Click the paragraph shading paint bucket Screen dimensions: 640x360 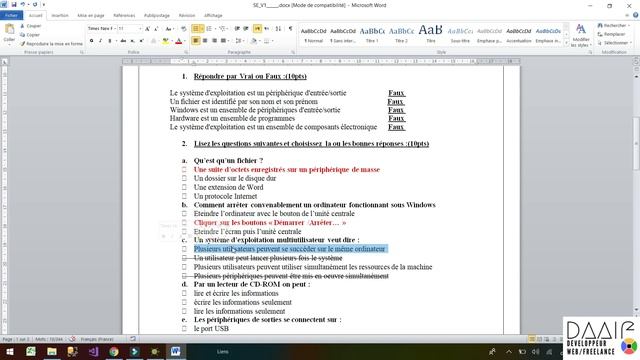point(253,41)
